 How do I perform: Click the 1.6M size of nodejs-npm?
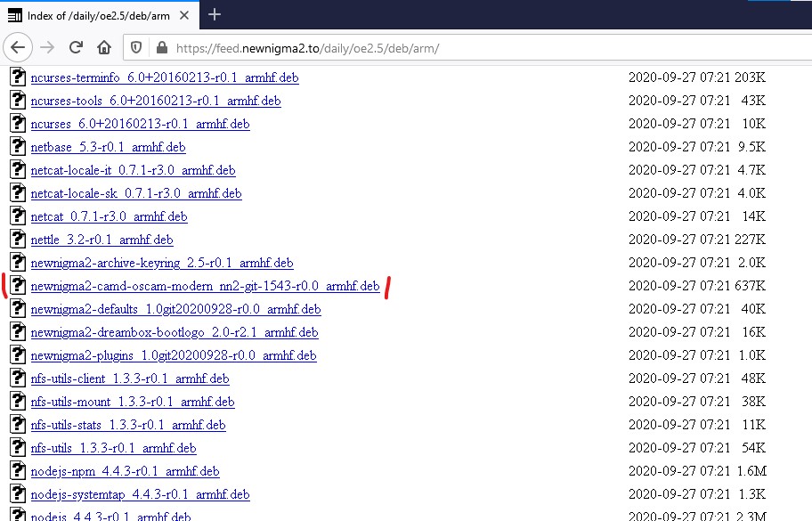[751, 471]
